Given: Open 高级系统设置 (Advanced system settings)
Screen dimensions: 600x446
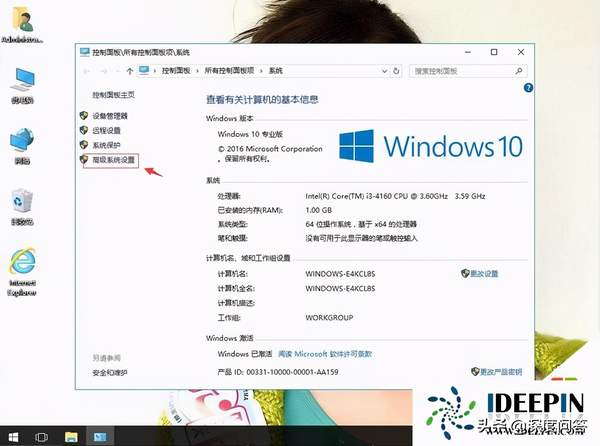Looking at the screenshot, I should click(x=110, y=159).
